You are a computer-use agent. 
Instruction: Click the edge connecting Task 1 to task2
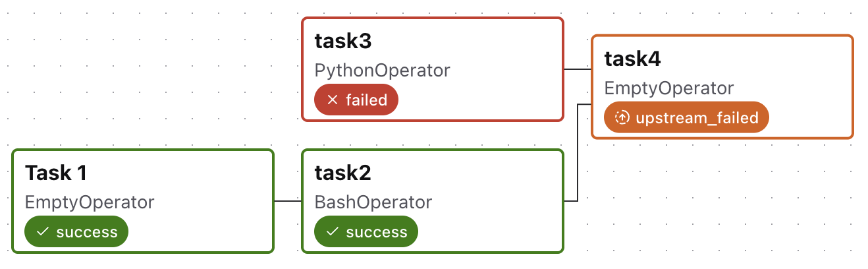coord(288,200)
